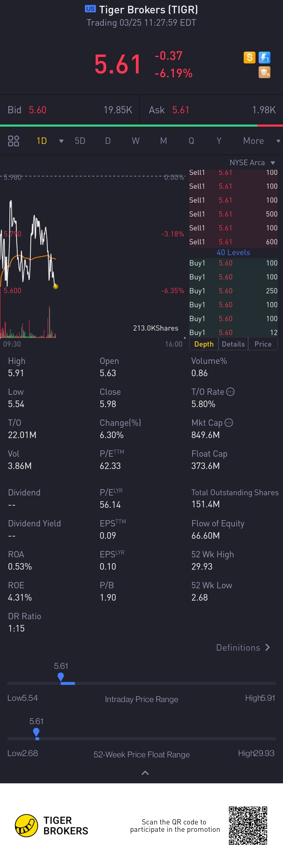The width and height of the screenshot is (283, 868).
Task: Expand the More timeframes dropdown
Action: 278,141
